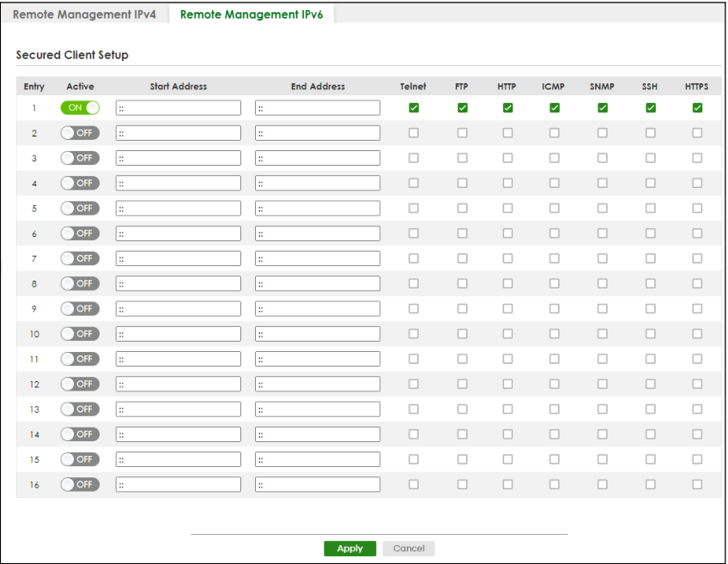Uncheck ICMP for entry 1
This screenshot has width=728, height=564.
click(554, 107)
